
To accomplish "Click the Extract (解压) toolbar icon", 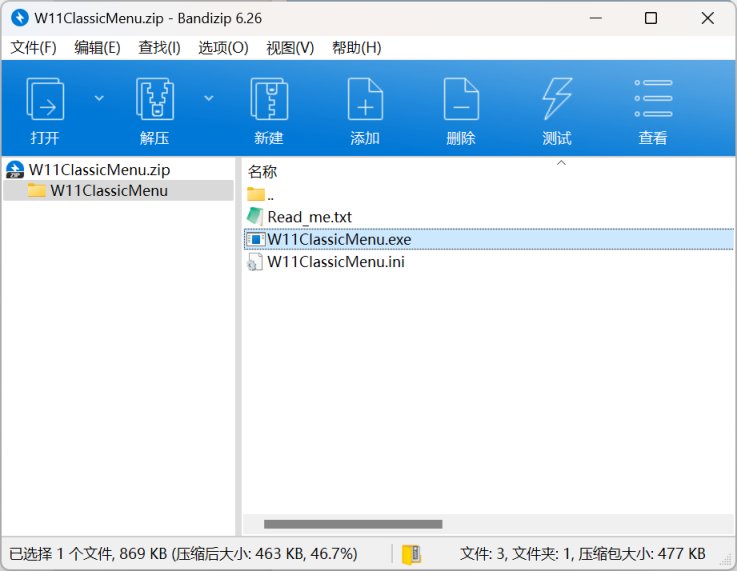I will tap(155, 99).
